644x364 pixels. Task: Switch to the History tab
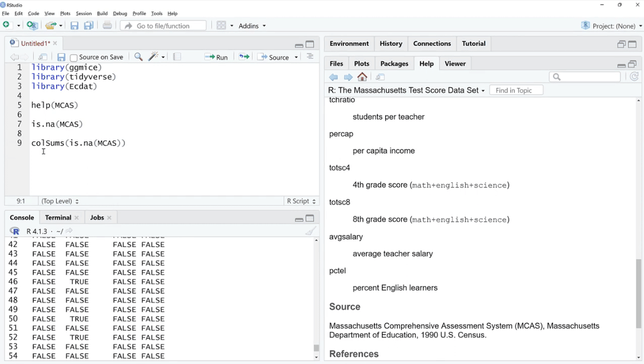point(391,44)
